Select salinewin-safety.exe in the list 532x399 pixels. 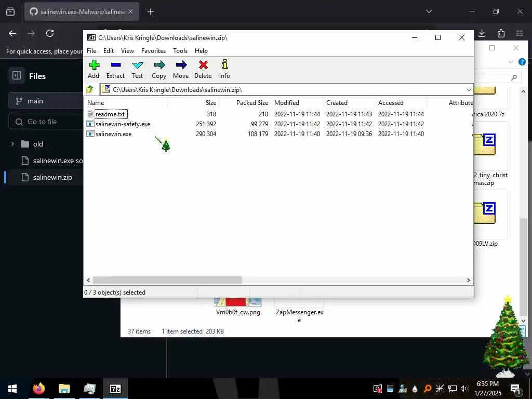pos(123,124)
